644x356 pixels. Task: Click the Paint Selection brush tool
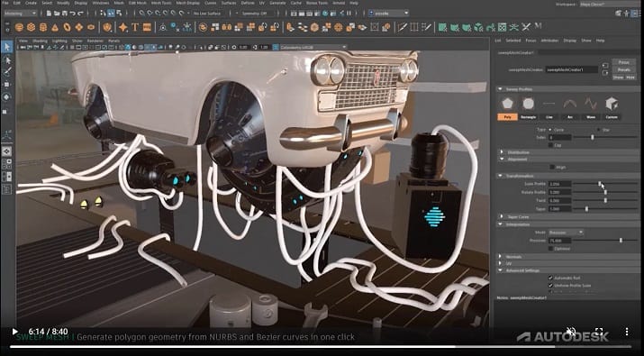click(6, 72)
